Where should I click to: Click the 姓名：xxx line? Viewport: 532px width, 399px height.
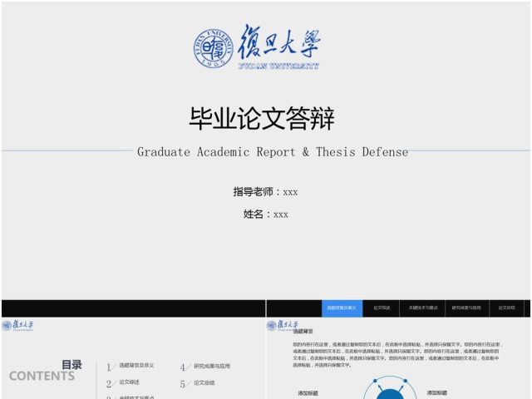coord(266,214)
